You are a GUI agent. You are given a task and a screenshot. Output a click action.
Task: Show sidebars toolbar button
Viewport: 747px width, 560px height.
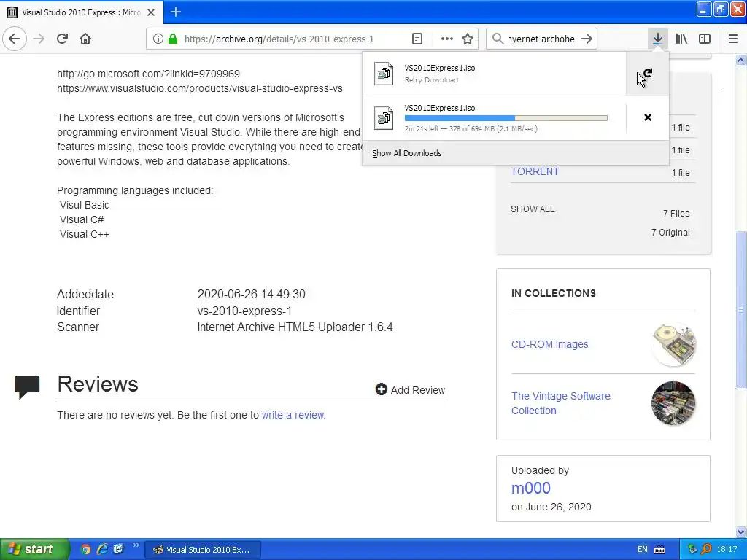point(705,39)
